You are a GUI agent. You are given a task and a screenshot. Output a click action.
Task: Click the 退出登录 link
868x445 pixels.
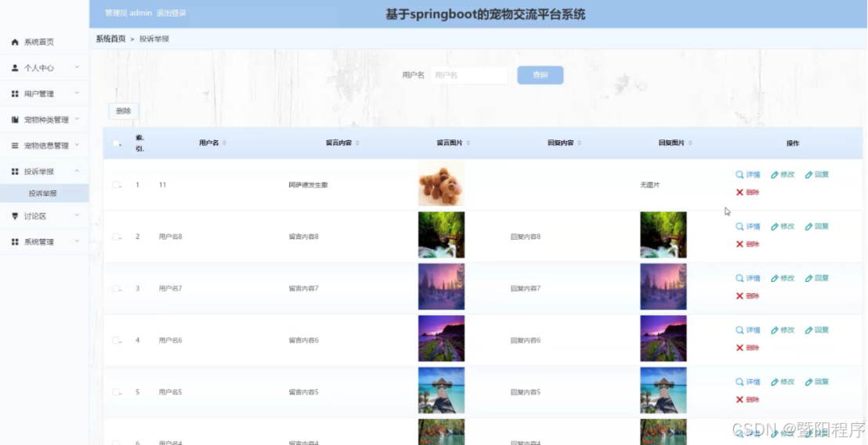click(171, 13)
